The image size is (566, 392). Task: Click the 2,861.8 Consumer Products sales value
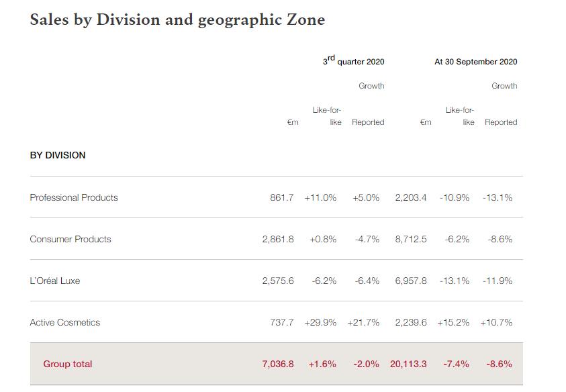(x=278, y=239)
